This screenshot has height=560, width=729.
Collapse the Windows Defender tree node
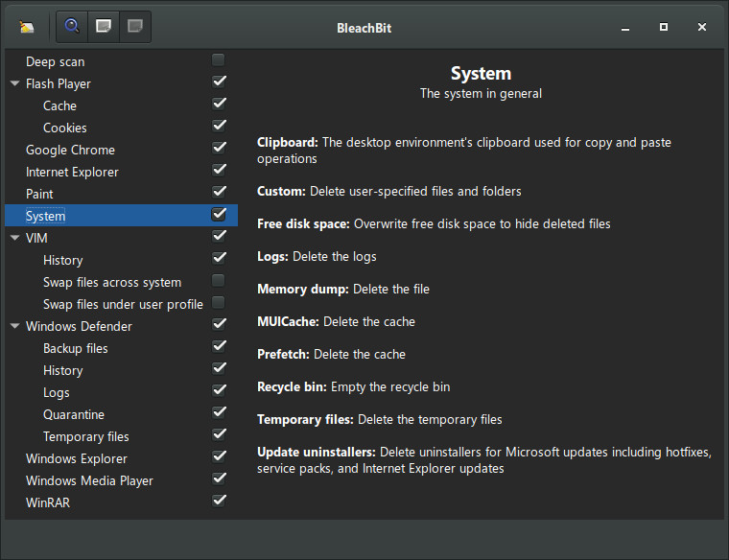point(14,326)
